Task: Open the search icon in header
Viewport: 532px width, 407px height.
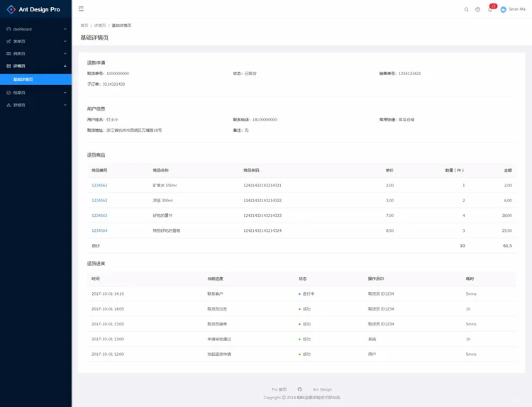Action: click(467, 9)
